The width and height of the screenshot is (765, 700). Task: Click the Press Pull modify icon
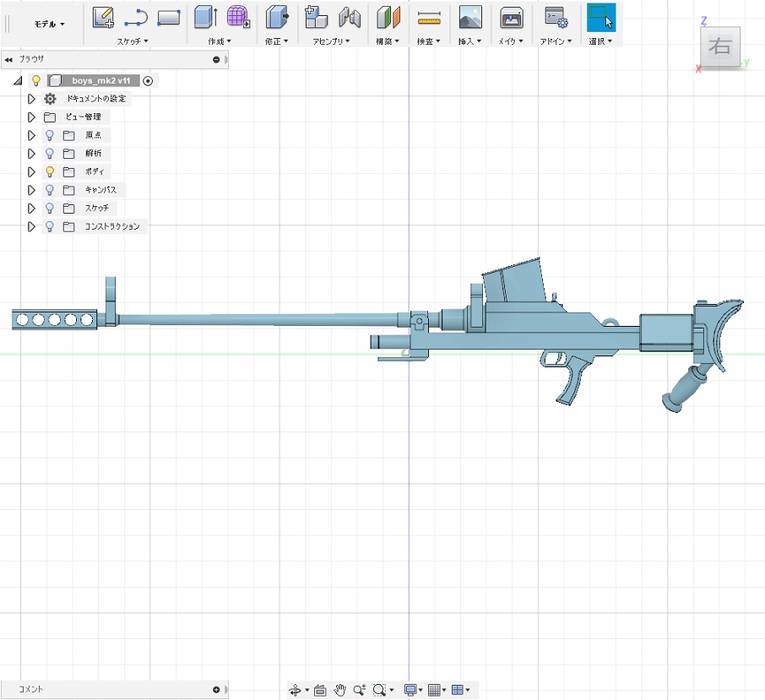pos(276,16)
